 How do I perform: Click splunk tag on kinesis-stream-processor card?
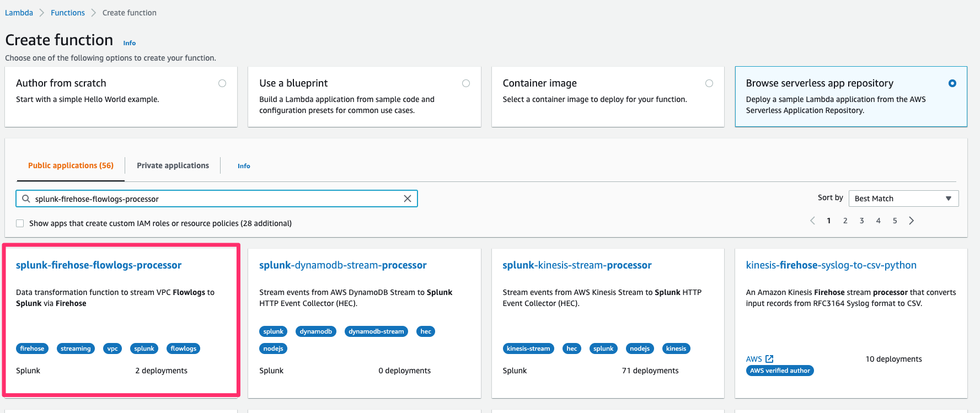point(603,348)
